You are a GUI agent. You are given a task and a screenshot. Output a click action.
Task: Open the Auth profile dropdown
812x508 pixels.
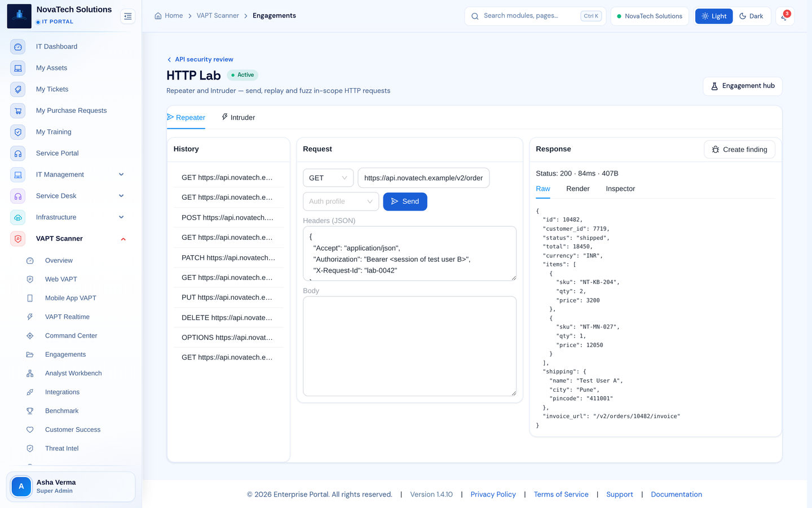coord(341,202)
